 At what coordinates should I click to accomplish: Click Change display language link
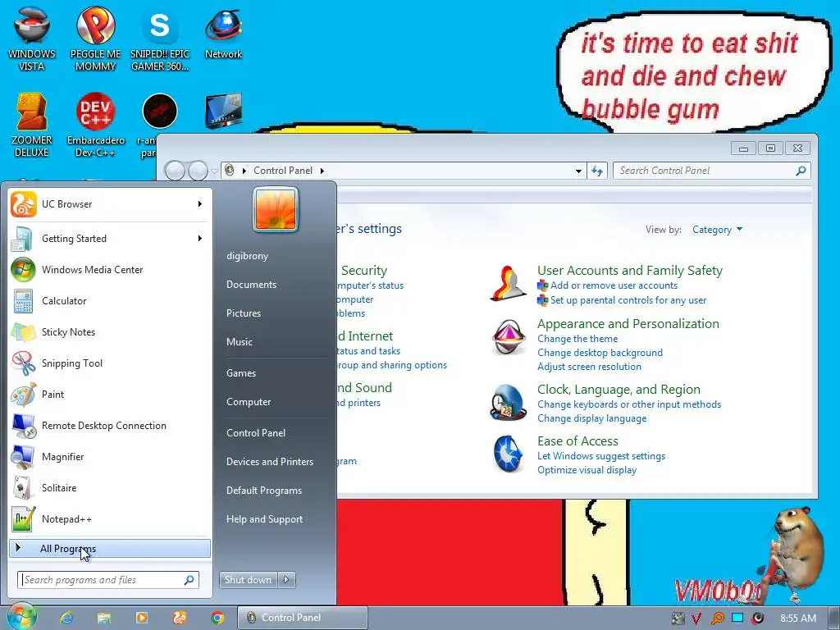pos(592,418)
